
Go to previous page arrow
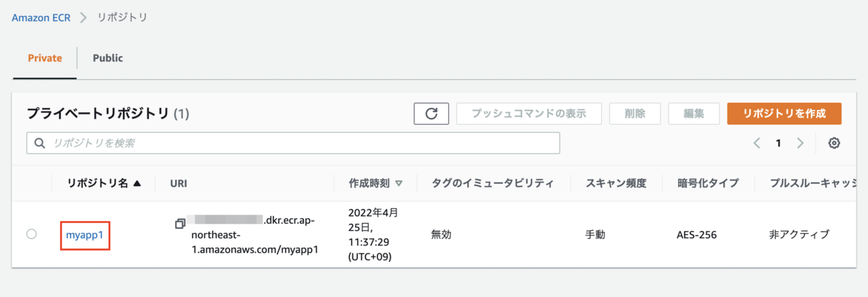coord(757,143)
